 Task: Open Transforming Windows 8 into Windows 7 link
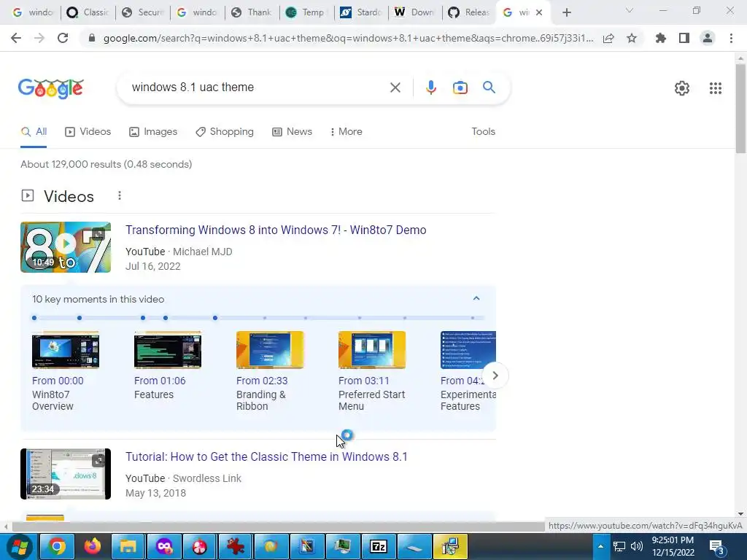pos(276,230)
